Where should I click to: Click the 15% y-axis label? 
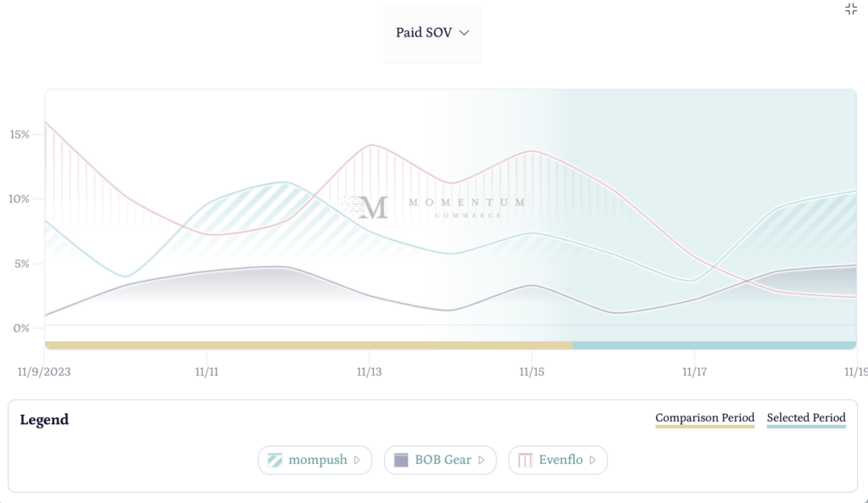click(x=19, y=134)
